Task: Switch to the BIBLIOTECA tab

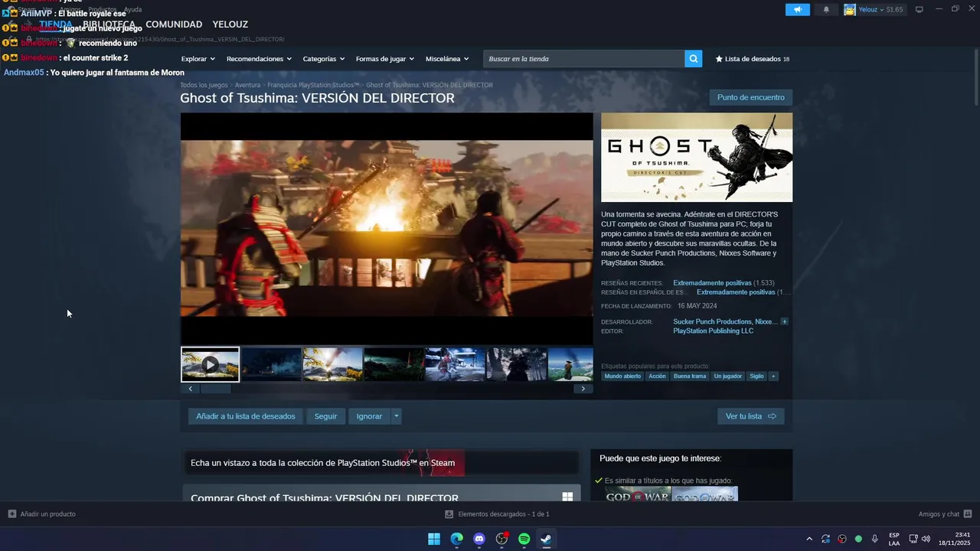Action: coord(109,24)
